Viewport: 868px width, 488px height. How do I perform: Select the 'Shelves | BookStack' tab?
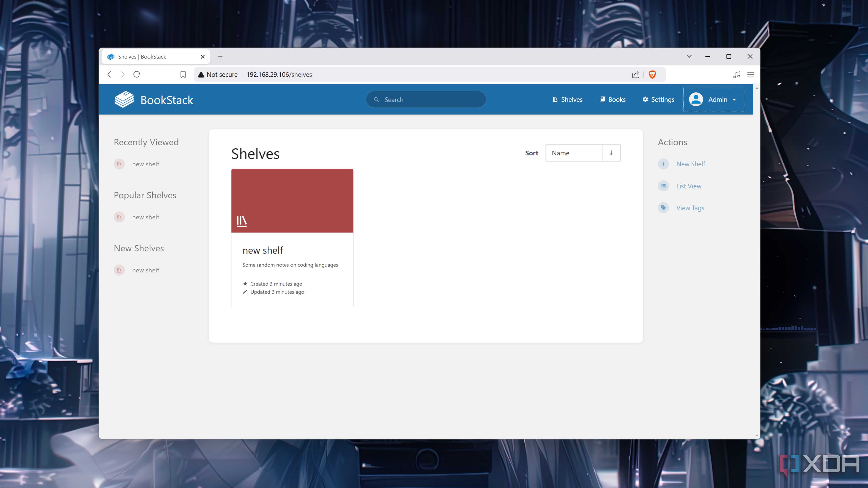156,56
